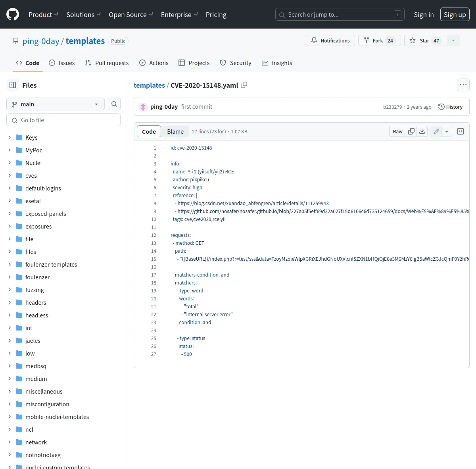Download the raw file
The width and height of the screenshot is (476, 469).
[x=422, y=131]
